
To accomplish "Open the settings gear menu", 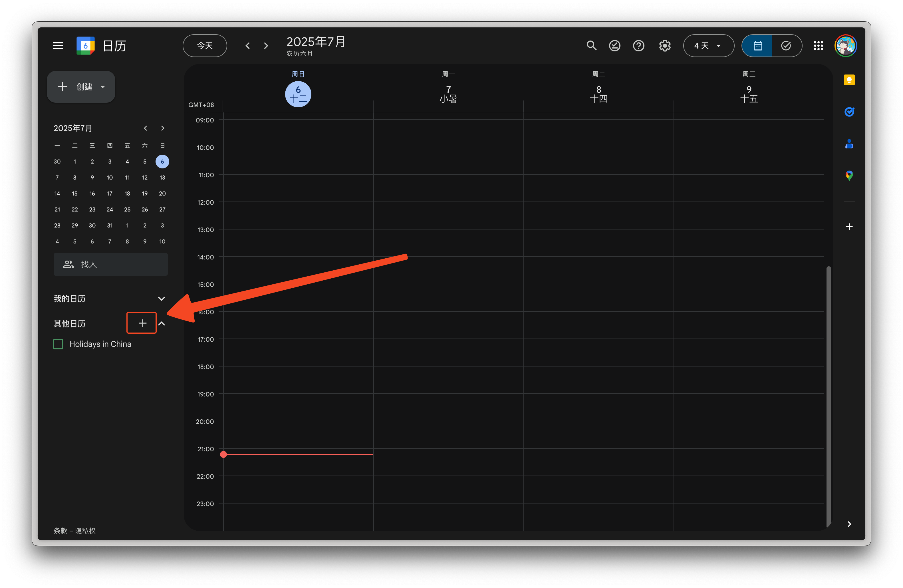I will coord(664,45).
